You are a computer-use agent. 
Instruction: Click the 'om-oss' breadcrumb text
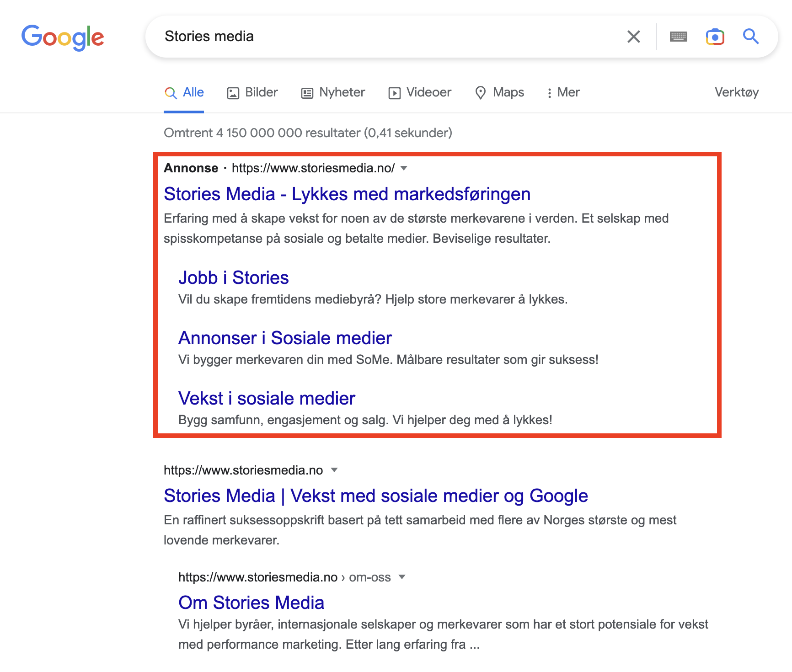[370, 577]
